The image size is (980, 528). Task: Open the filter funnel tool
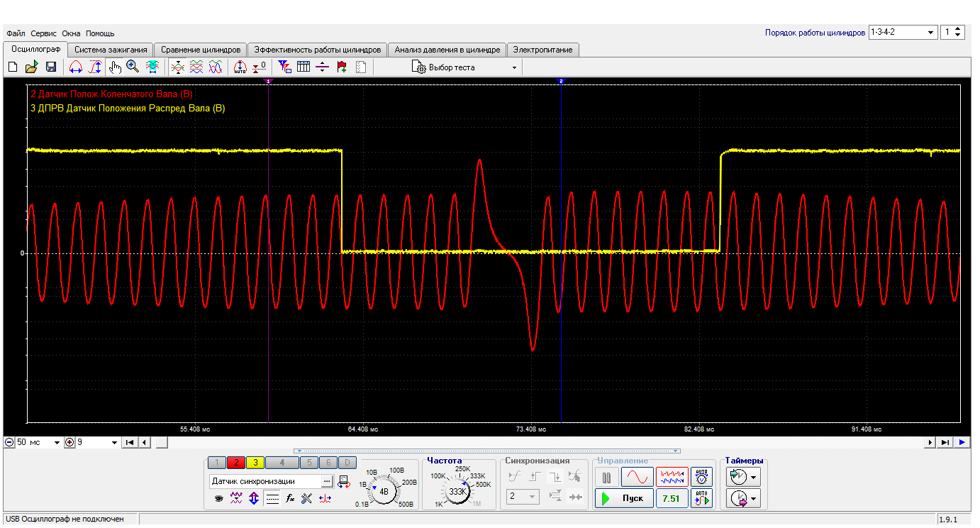point(284,67)
